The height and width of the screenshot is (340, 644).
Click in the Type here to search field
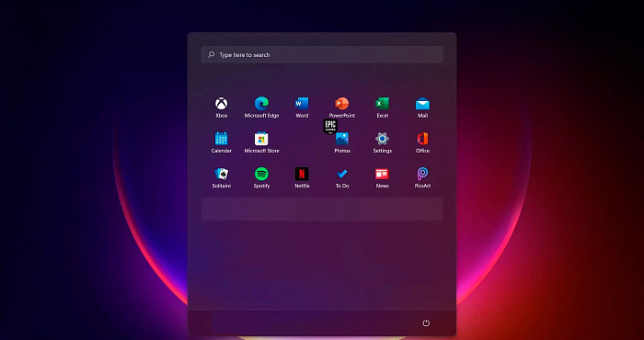coord(322,54)
